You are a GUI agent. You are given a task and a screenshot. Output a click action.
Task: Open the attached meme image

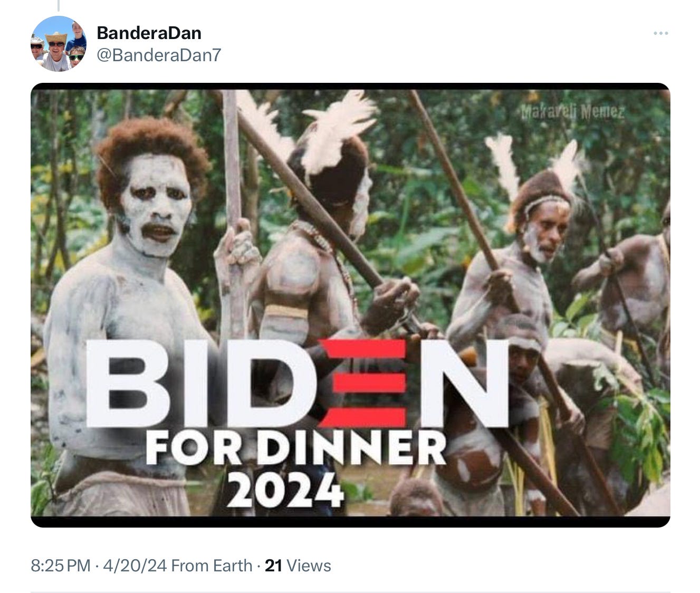tap(350, 305)
